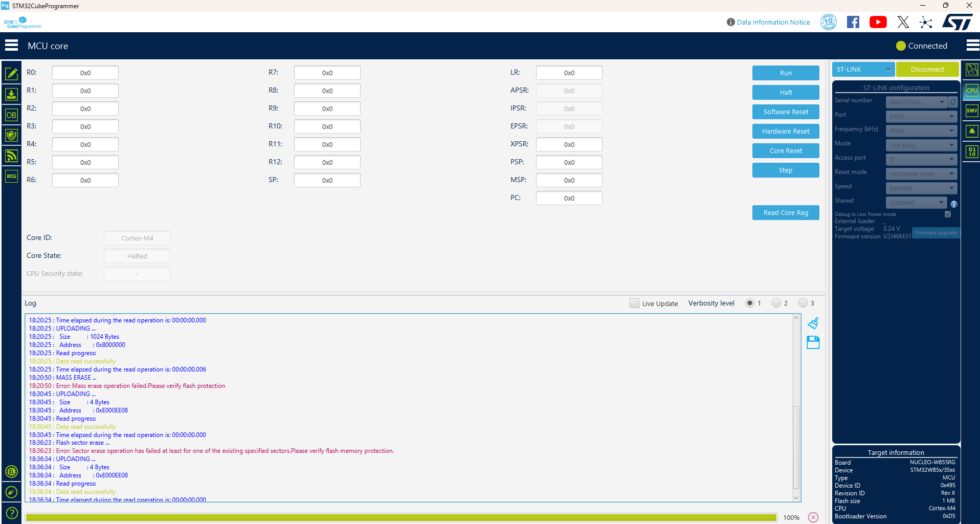
Task: Open the wireless stack programming panel
Action: [x=12, y=156]
